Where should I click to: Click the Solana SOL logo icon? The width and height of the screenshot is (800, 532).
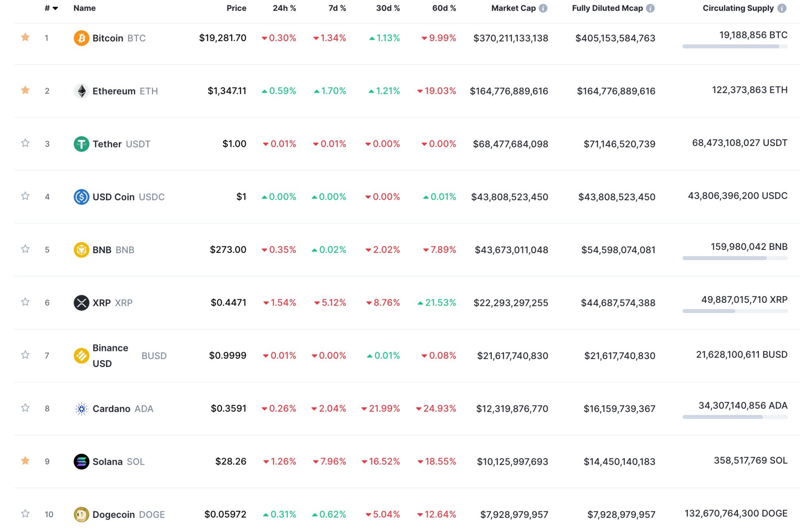coord(82,461)
